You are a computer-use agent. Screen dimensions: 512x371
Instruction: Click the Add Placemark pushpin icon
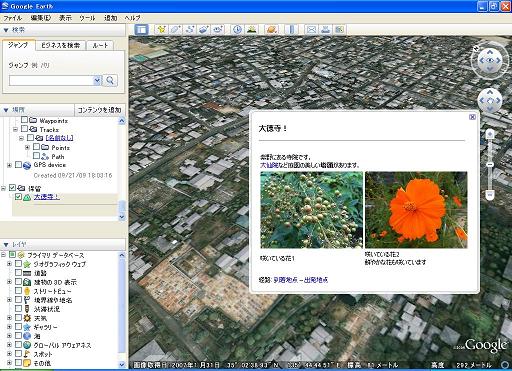pyautogui.click(x=161, y=30)
